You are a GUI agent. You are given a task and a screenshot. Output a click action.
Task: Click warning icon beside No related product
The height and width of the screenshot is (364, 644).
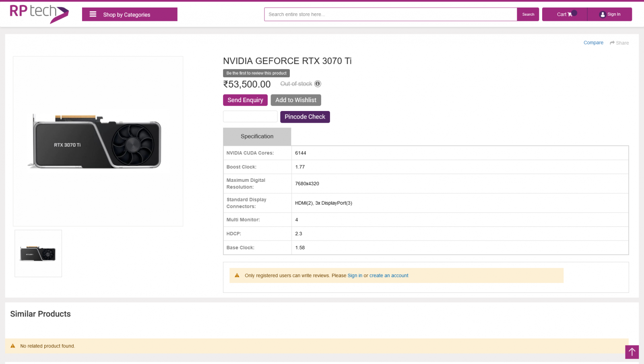point(13,346)
